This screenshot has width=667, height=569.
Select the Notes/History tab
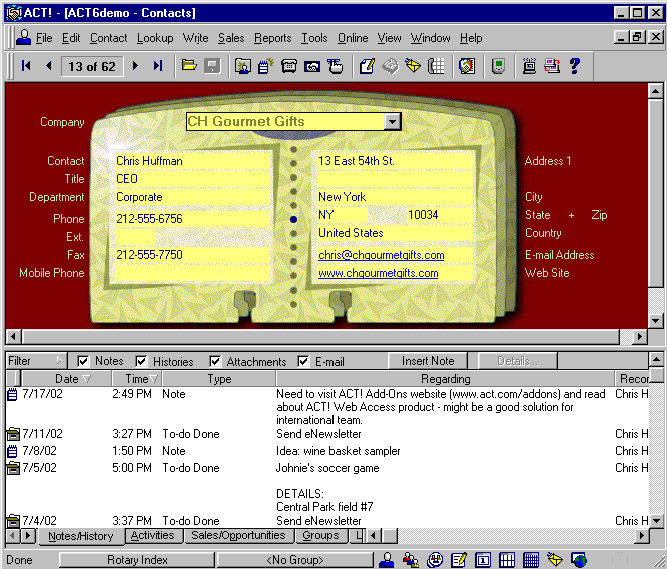[x=81, y=536]
